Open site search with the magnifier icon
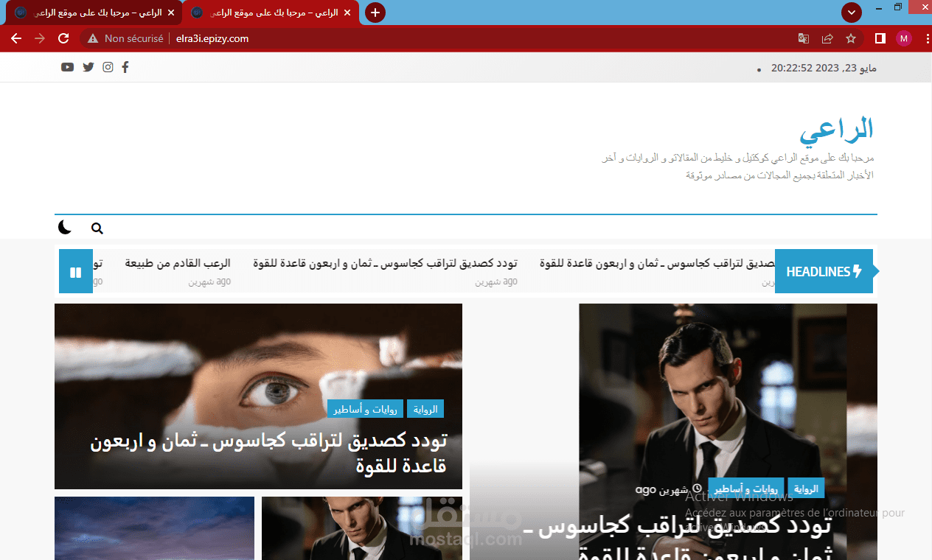The width and height of the screenshot is (932, 560). [x=97, y=228]
